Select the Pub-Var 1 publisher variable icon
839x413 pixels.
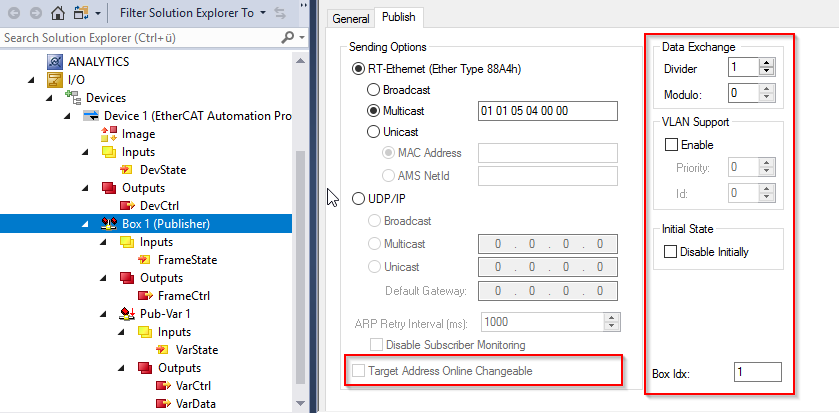[127, 313]
